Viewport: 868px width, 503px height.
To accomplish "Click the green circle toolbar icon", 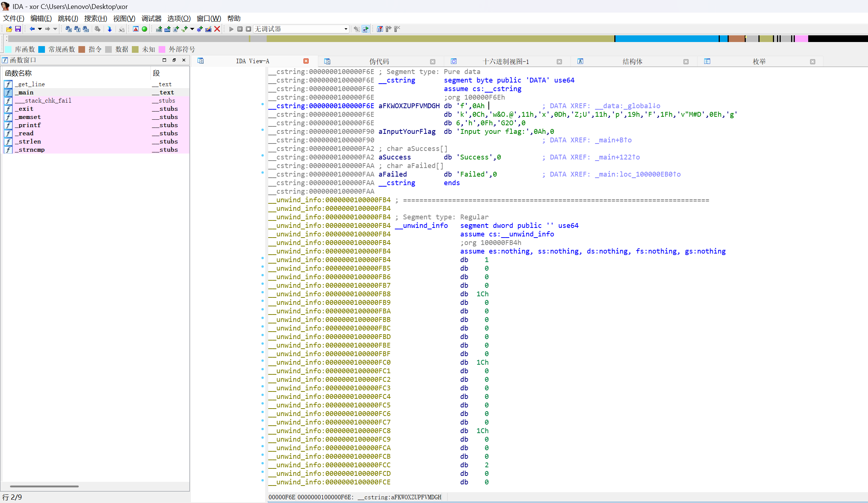I will click(x=144, y=29).
